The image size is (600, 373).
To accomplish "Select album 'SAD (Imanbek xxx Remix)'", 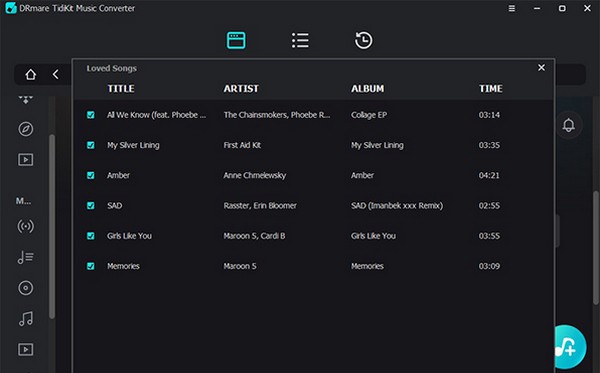I will click(397, 205).
